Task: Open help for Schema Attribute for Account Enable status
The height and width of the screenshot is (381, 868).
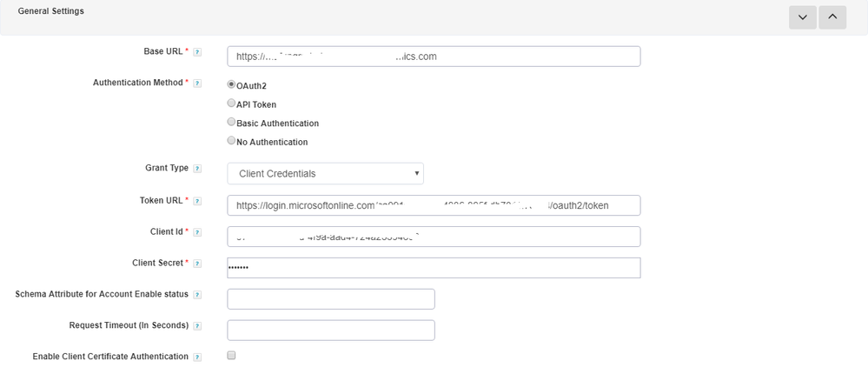Action: tap(197, 295)
